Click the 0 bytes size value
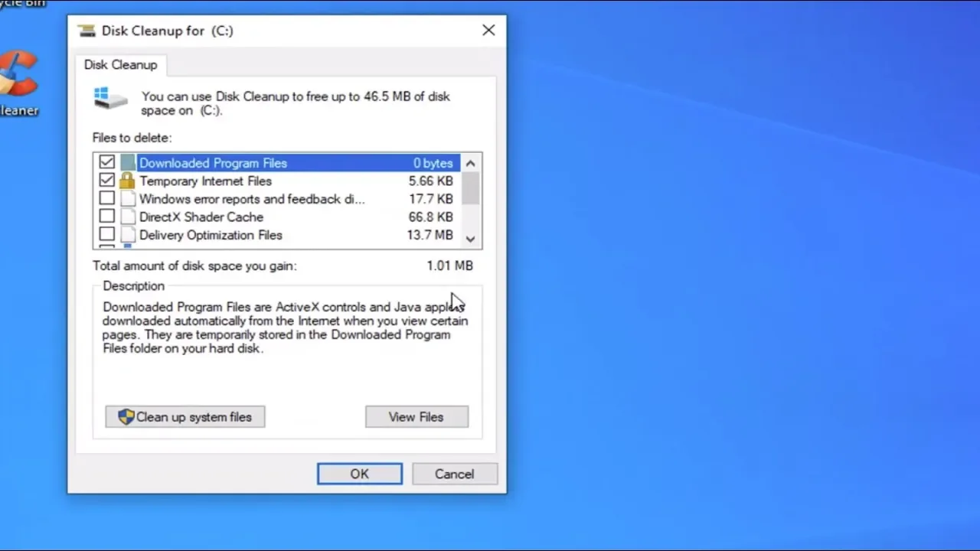 click(433, 163)
